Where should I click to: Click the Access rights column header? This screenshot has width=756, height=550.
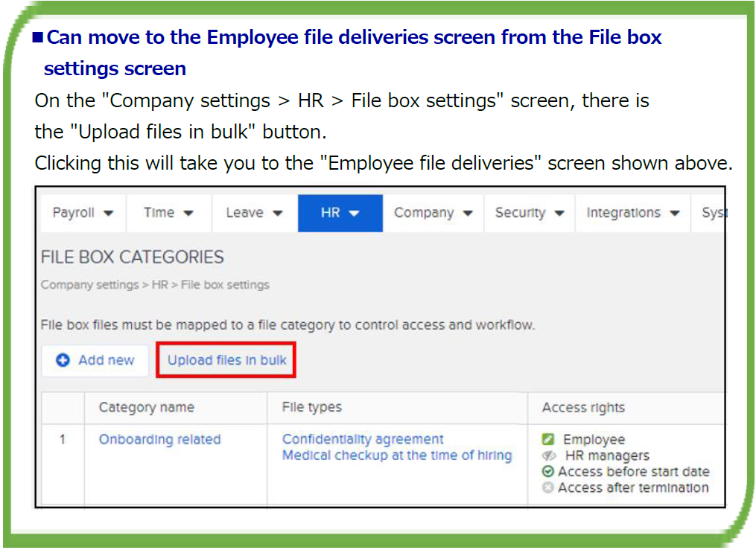tap(583, 407)
